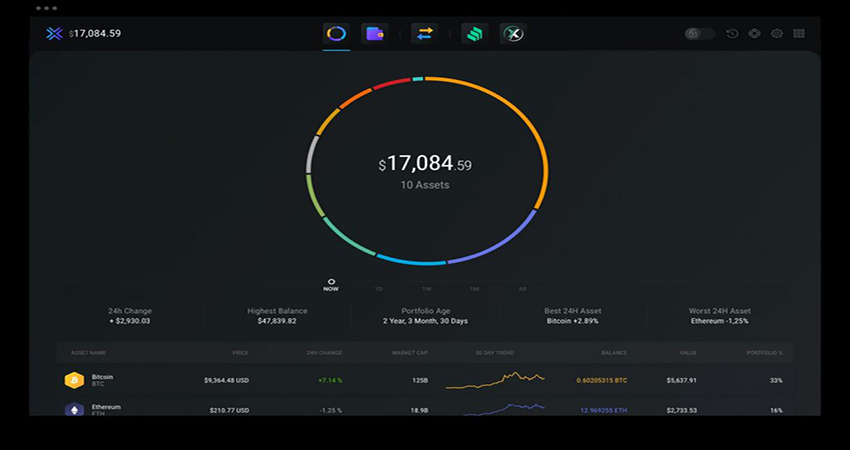Click Bitcoin market cap 125B
Screen dimensions: 850x450
tap(420, 381)
